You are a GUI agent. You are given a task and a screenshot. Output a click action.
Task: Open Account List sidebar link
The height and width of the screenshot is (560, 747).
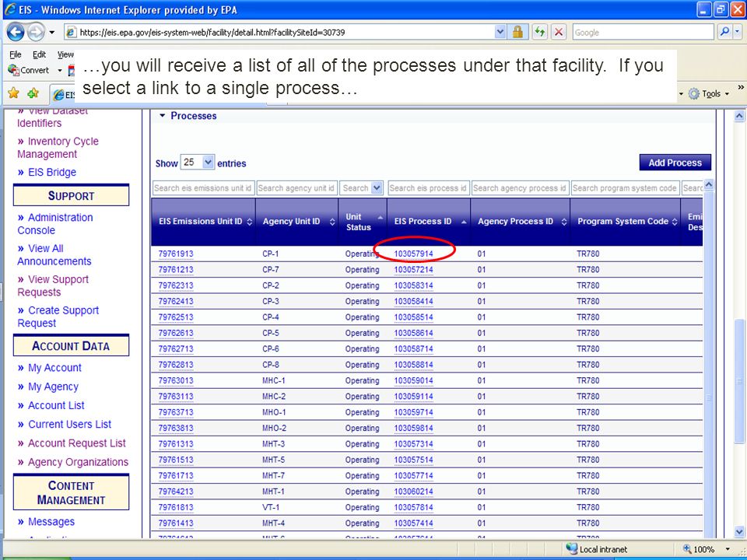tap(56, 405)
